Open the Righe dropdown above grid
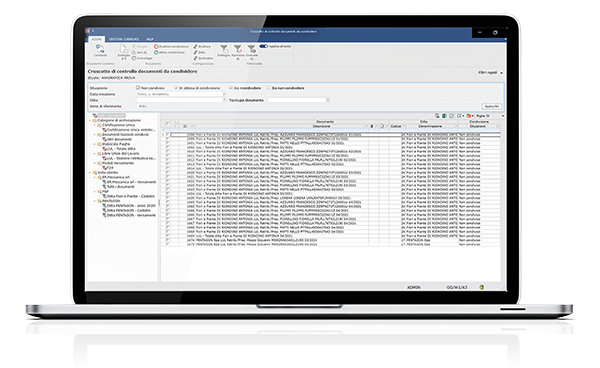This screenshot has height=368, width=600. click(x=502, y=116)
